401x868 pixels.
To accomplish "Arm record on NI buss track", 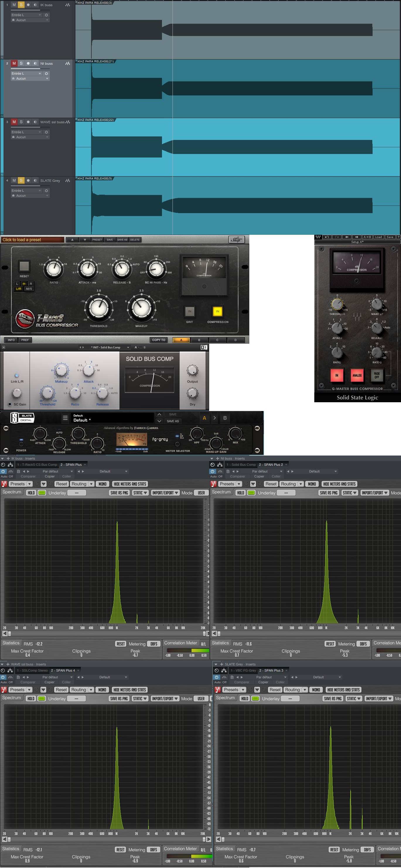I will pyautogui.click(x=28, y=63).
